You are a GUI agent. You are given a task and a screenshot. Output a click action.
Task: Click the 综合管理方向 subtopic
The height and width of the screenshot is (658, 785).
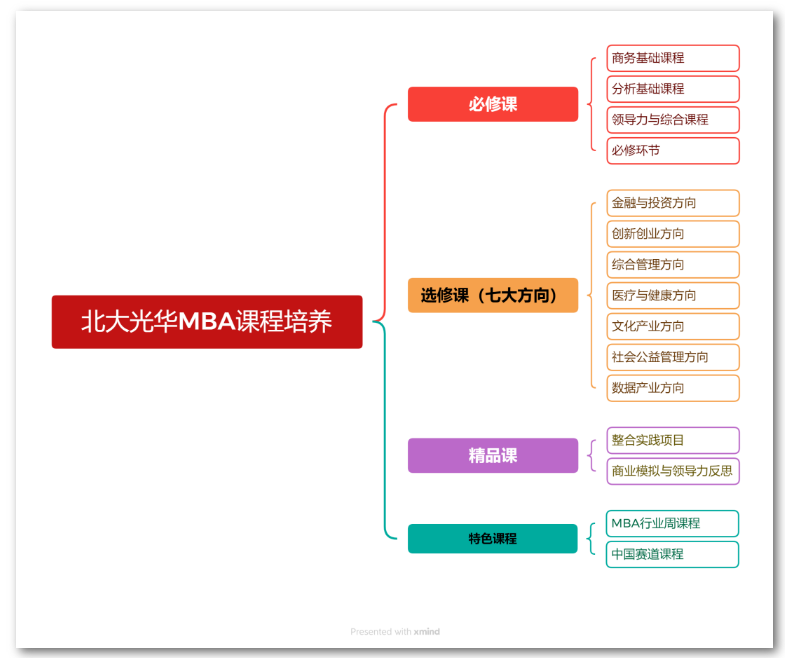673,264
